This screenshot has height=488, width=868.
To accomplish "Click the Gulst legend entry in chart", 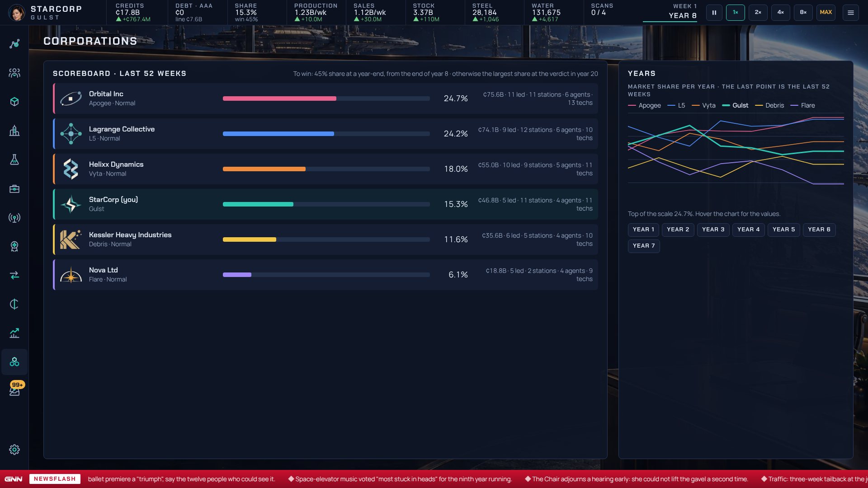I will (x=735, y=105).
